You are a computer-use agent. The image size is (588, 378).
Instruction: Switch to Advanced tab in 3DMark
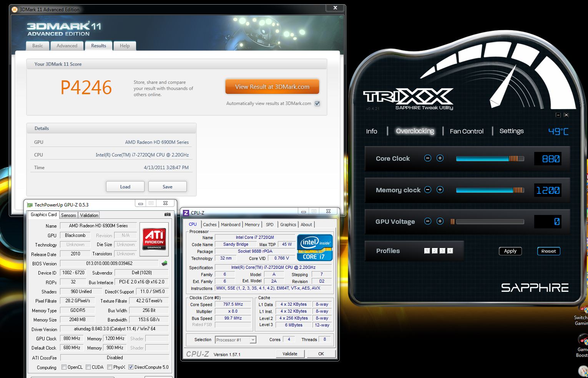pyautogui.click(x=67, y=46)
